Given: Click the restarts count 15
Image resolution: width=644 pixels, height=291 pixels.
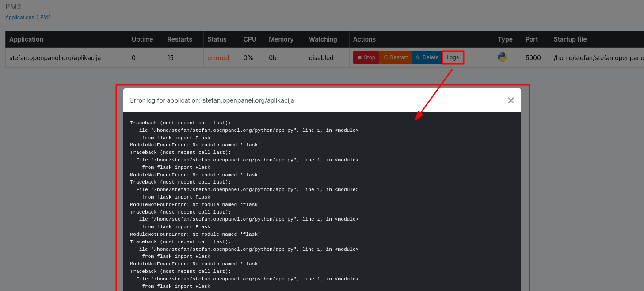Looking at the screenshot, I should tap(171, 57).
